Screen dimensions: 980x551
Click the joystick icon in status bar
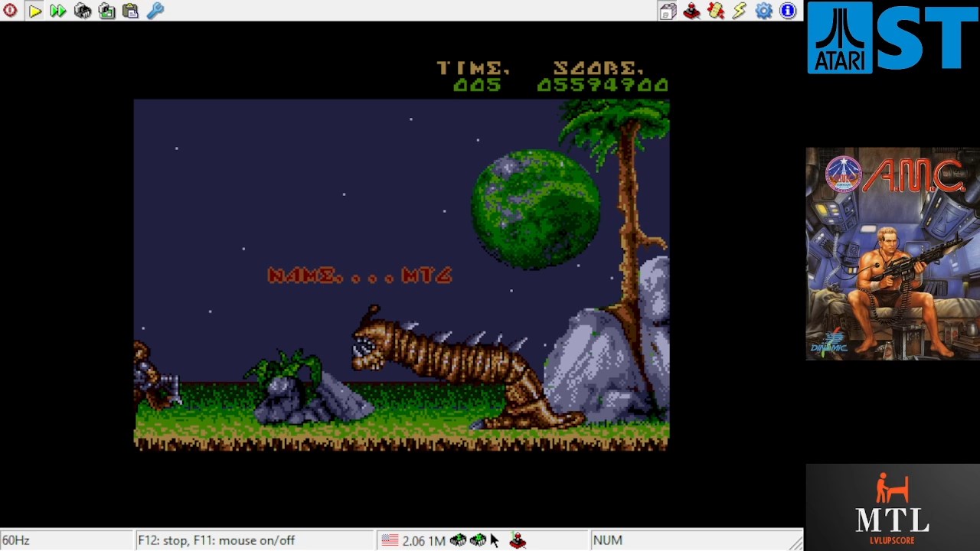[x=518, y=540]
